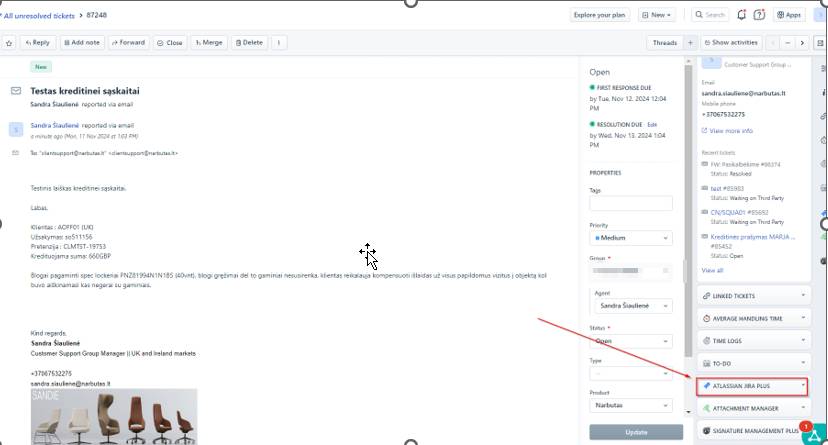Open the Apps button in header
The image size is (828, 445).
tap(789, 15)
